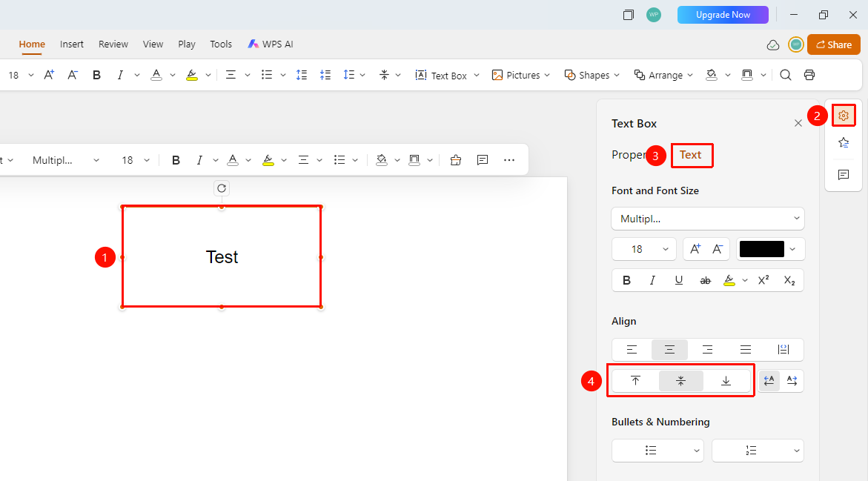Toggle superscript in the Text Box panel
This screenshot has height=481, width=868.
[763, 281]
